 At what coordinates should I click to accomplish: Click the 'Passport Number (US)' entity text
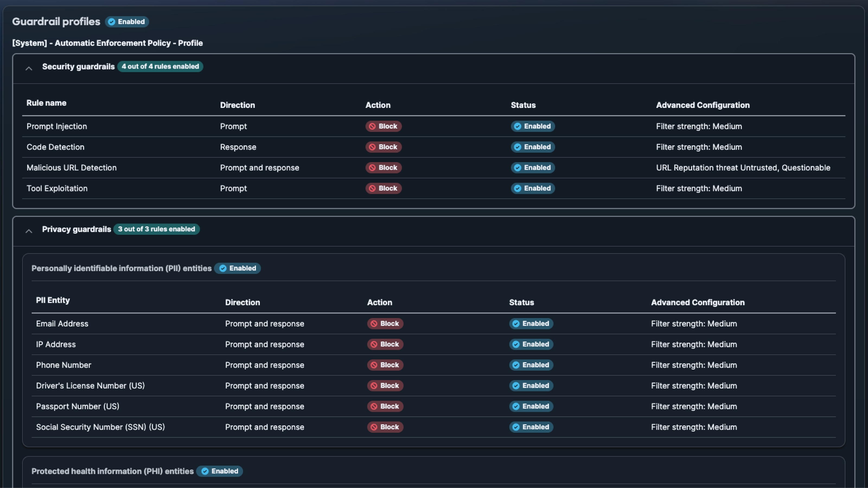click(78, 406)
